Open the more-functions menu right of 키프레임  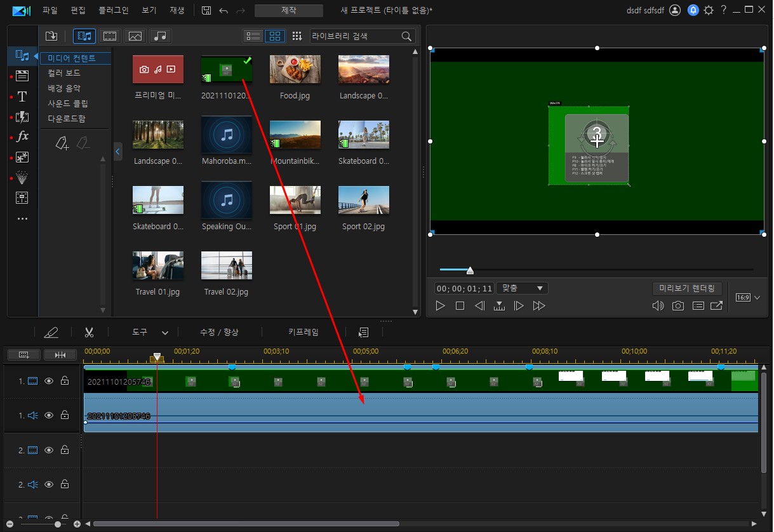364,332
